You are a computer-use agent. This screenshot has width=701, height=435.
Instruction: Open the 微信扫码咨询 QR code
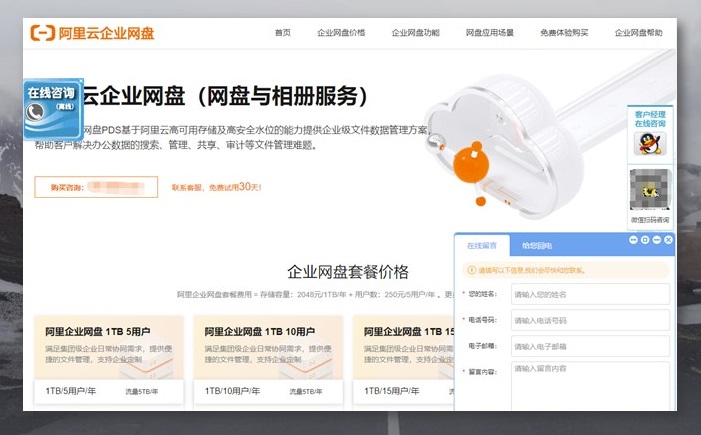tap(650, 190)
